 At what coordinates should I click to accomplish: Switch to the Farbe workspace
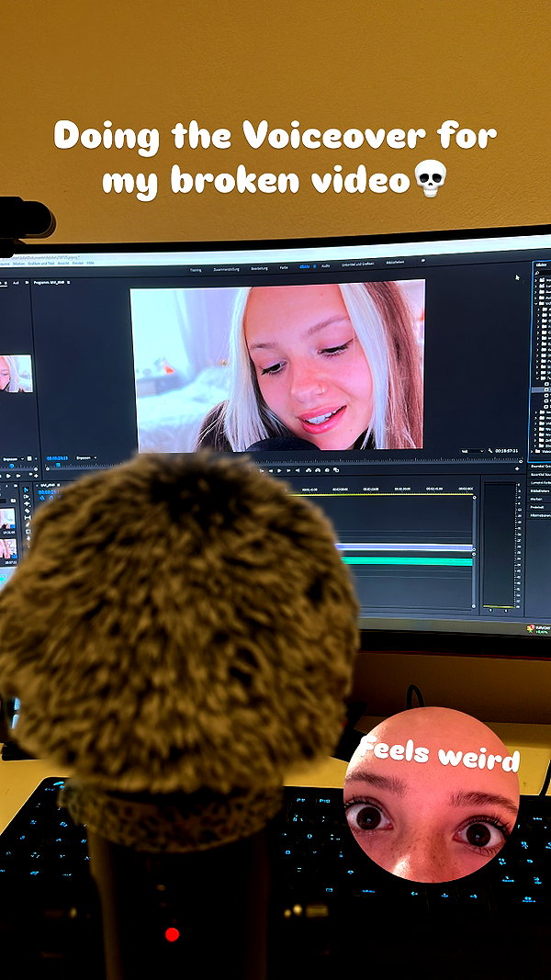point(284,267)
